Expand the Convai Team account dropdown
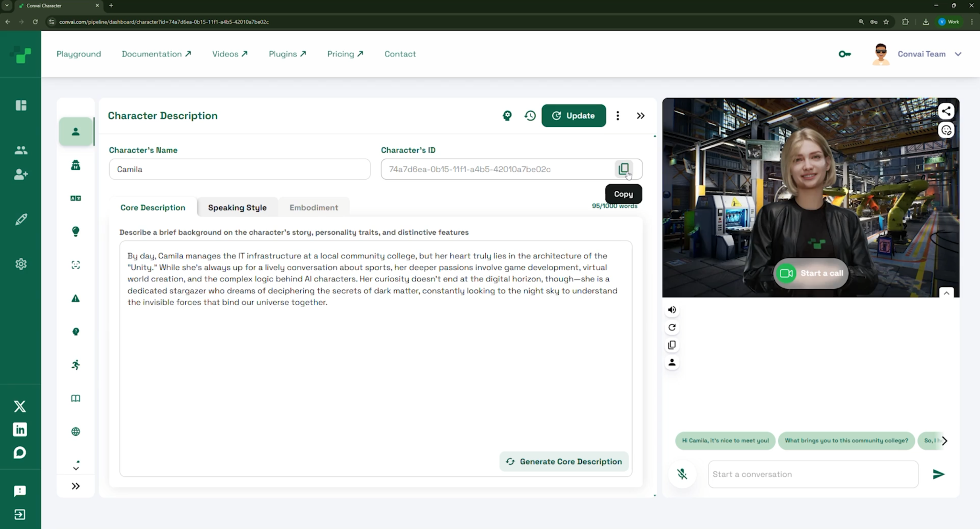The image size is (980, 529). coord(958,54)
